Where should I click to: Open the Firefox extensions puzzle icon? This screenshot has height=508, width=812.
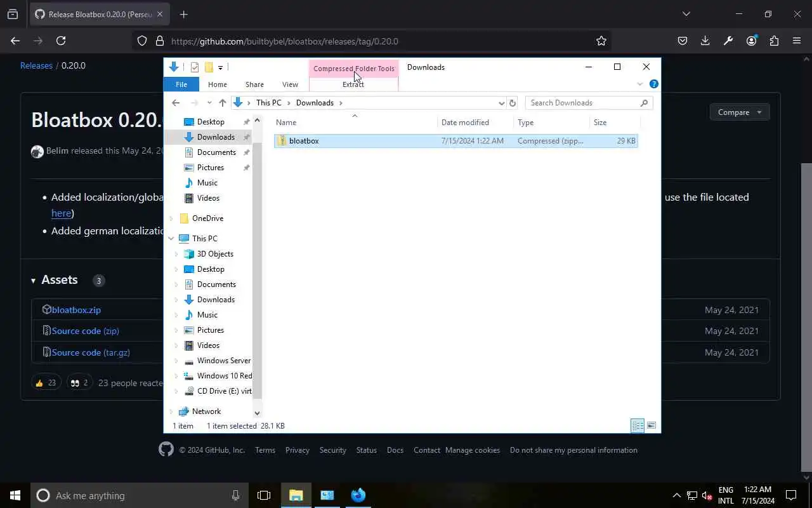pos(774,41)
